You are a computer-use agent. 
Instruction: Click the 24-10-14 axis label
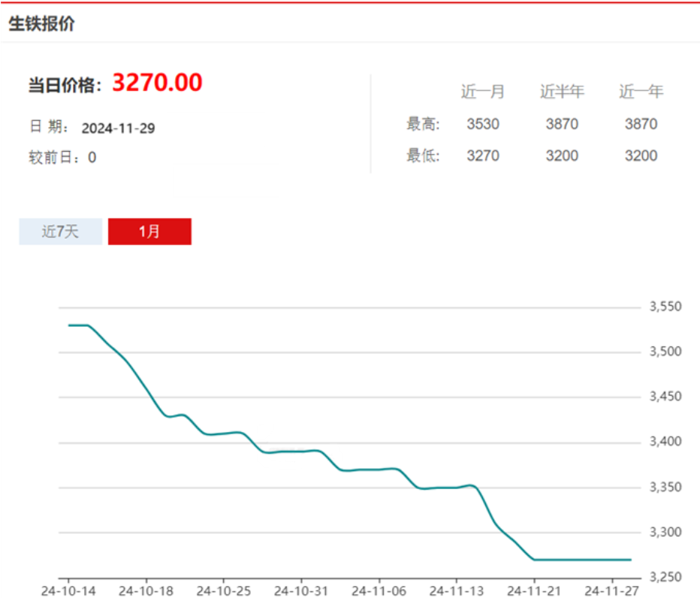click(x=68, y=590)
